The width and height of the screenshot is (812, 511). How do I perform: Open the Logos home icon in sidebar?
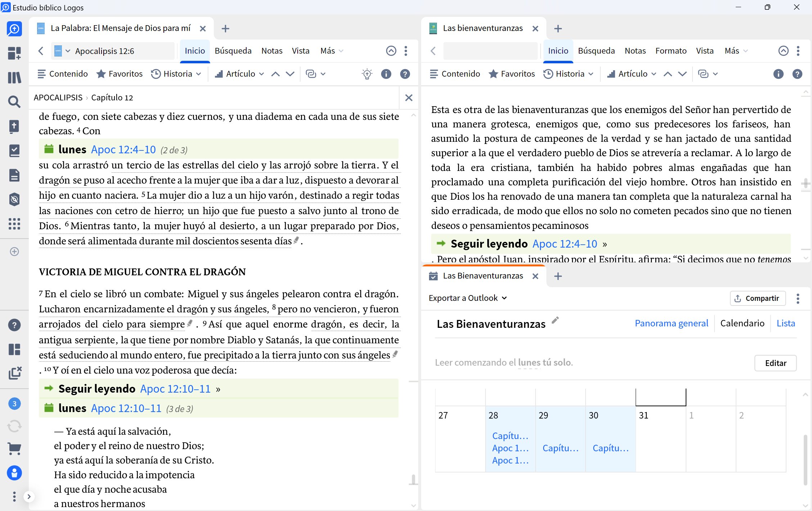14,29
